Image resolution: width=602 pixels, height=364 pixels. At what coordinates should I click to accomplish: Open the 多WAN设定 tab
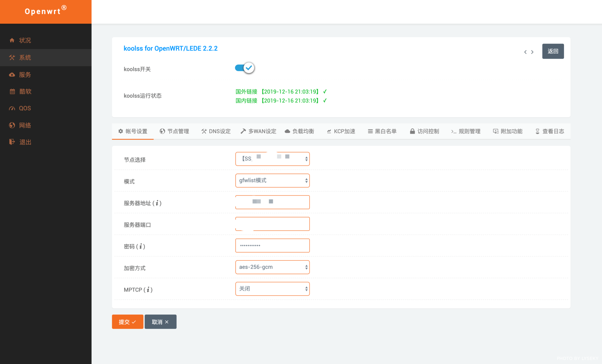point(258,131)
